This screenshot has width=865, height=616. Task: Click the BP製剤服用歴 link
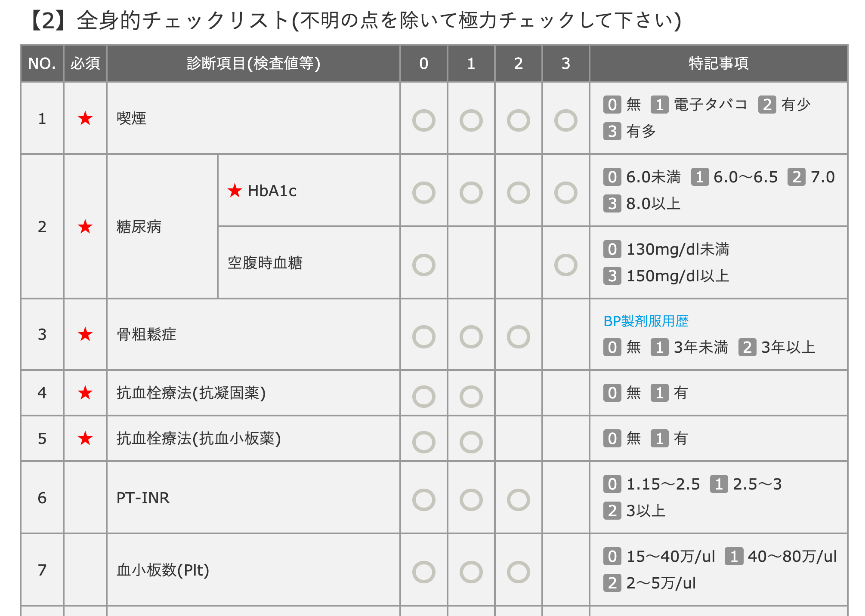coord(646,321)
